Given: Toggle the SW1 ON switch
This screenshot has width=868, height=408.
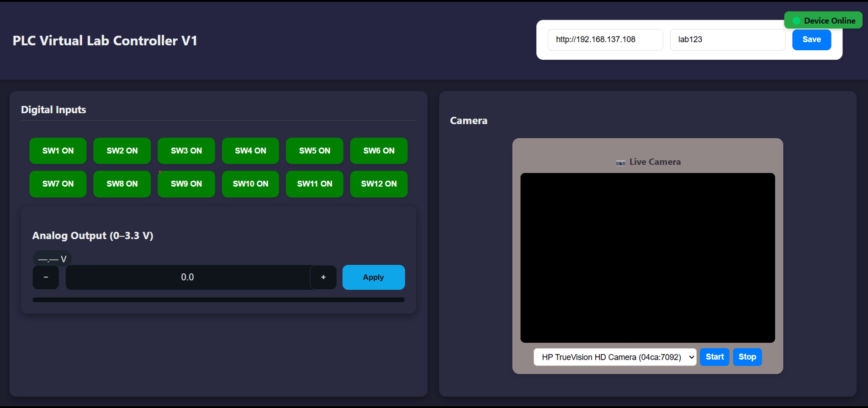Looking at the screenshot, I should pyautogui.click(x=58, y=151).
